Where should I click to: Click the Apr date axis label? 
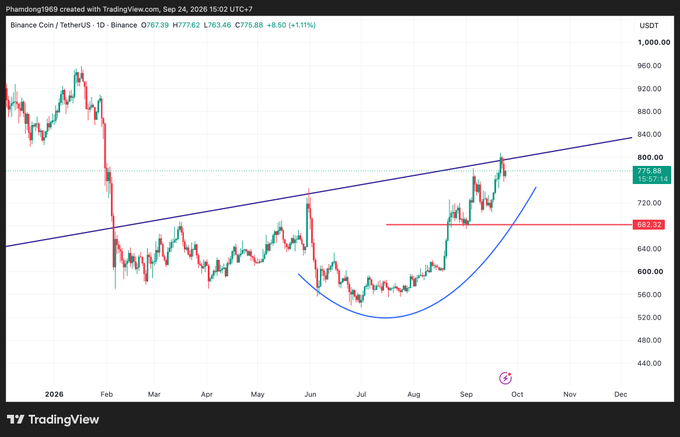206,395
